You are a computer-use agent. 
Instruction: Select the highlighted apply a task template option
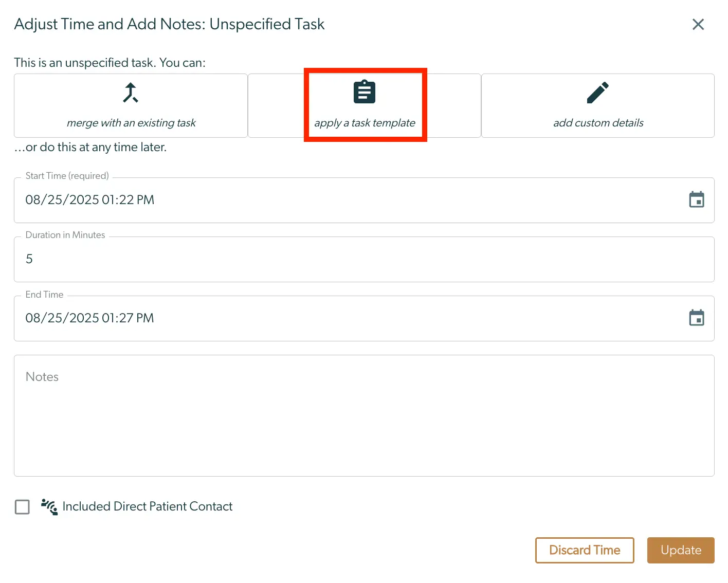[x=365, y=104]
